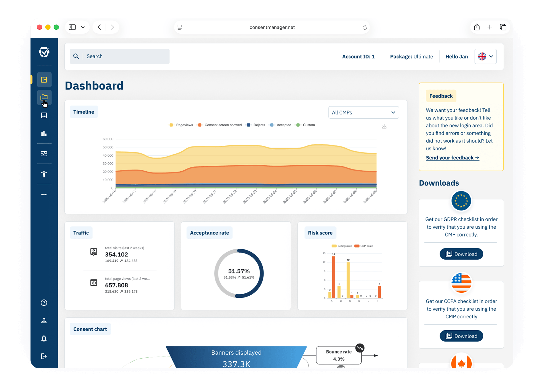Image resolution: width=544 pixels, height=392 pixels.
Task: Click the Bounce rate trend icon
Action: [x=360, y=348]
